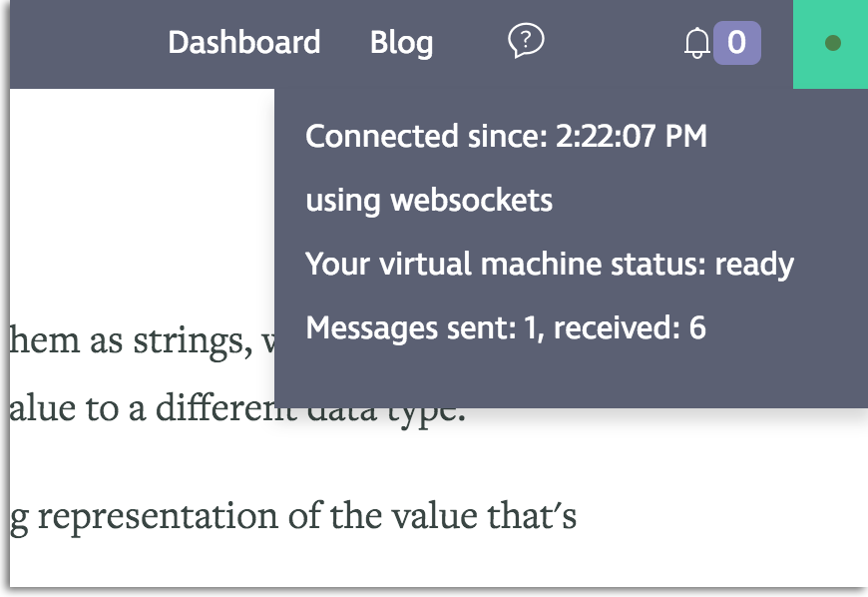
Task: Select the 'using websockets' line
Action: click(428, 200)
